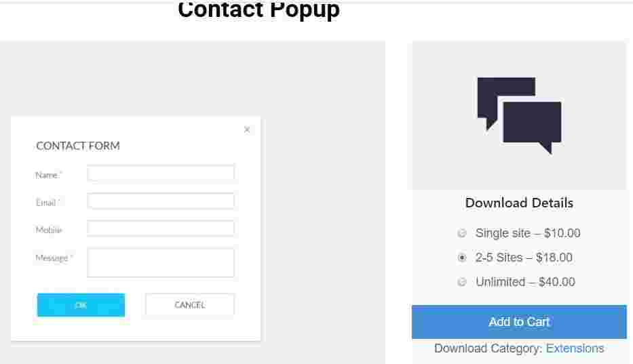Click the CANCEL button in contact form
This screenshot has width=633, height=364.
[x=190, y=304]
